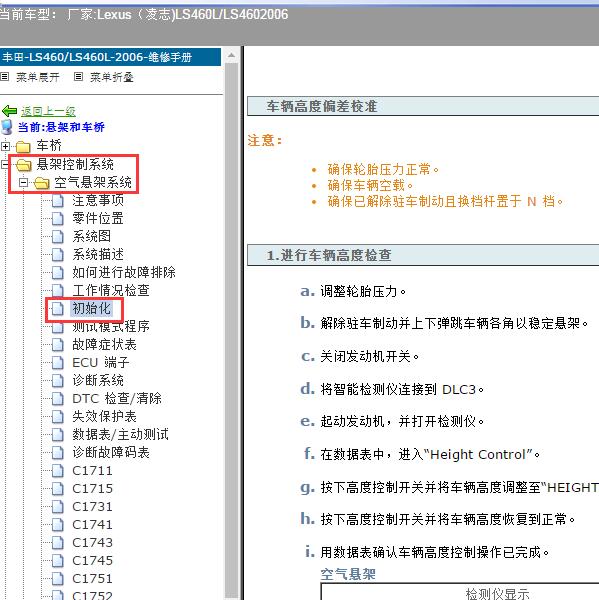Viewport: 599px width, 600px height.
Task: Open the C1741 code page
Action: tap(93, 525)
